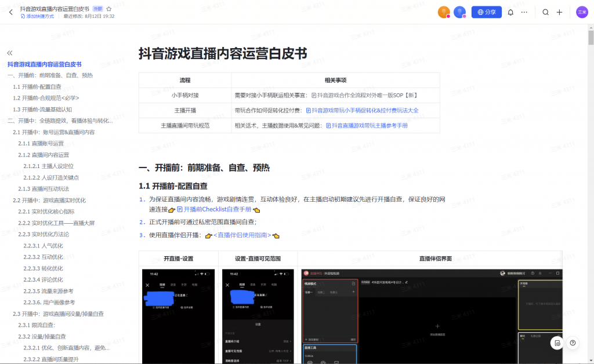
Task: Open the floating comments panel button
Action: tap(557, 343)
